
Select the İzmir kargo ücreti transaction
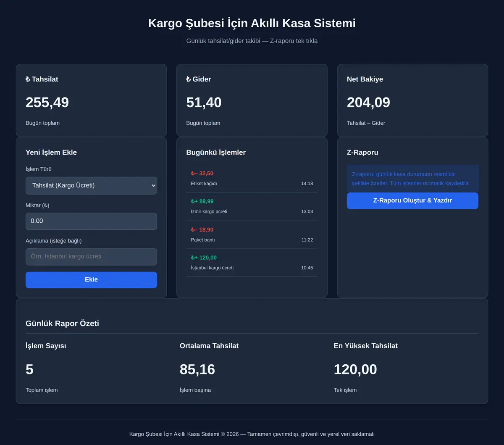(x=252, y=207)
